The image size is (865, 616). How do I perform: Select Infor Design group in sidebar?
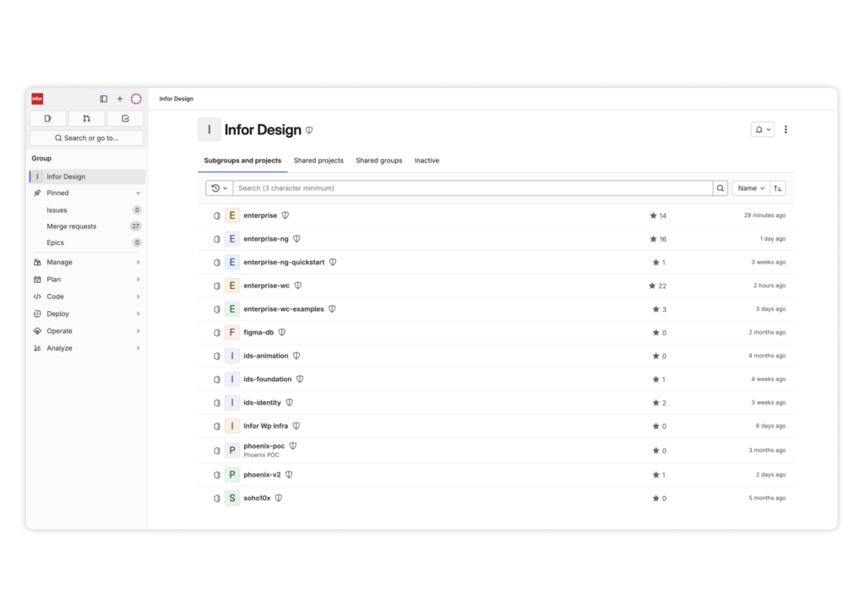[87, 177]
